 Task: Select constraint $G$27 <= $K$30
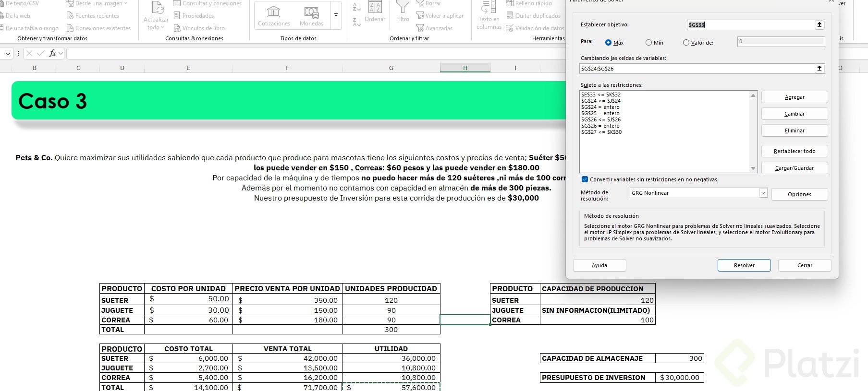pos(601,132)
